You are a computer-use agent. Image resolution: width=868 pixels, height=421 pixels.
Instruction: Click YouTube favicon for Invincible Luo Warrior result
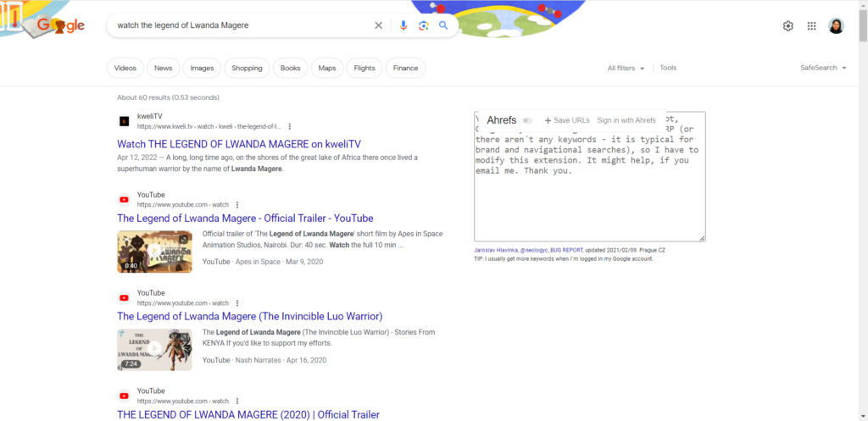pyautogui.click(x=125, y=297)
